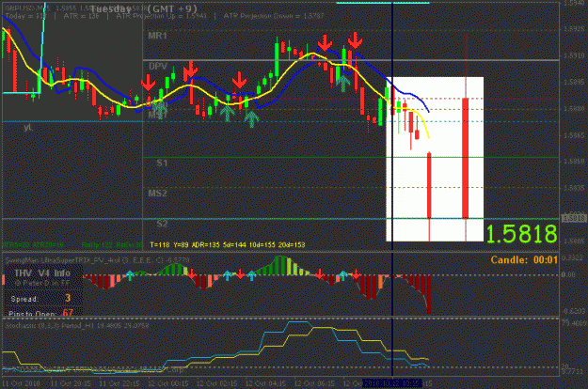The image size is (588, 389).
Task: Click the tall red candle on the right of the white box
Action: tap(466, 158)
